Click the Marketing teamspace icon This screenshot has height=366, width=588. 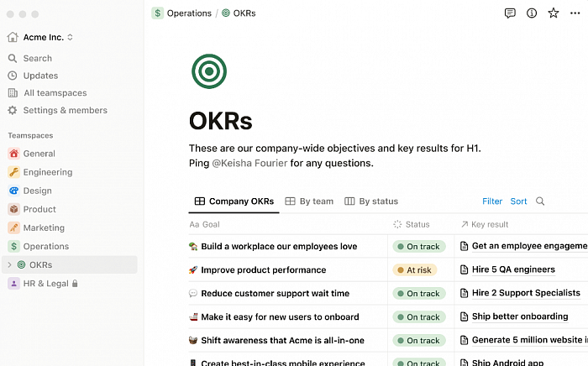pyautogui.click(x=14, y=227)
